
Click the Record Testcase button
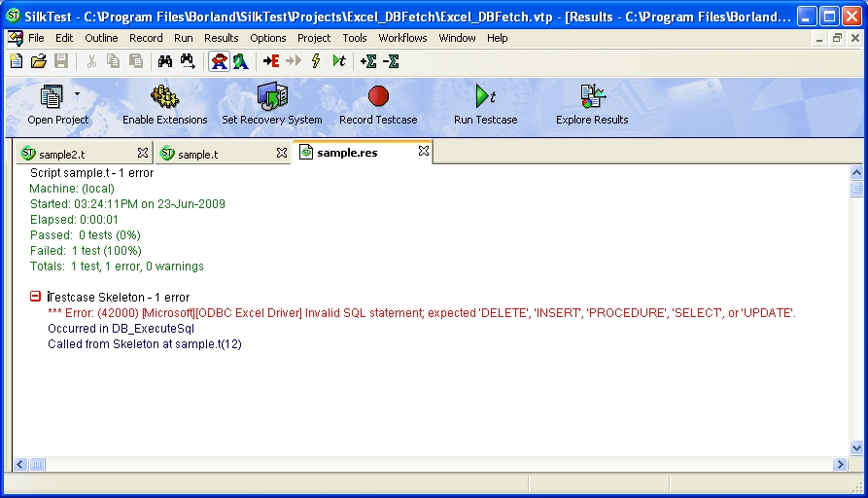click(x=378, y=104)
